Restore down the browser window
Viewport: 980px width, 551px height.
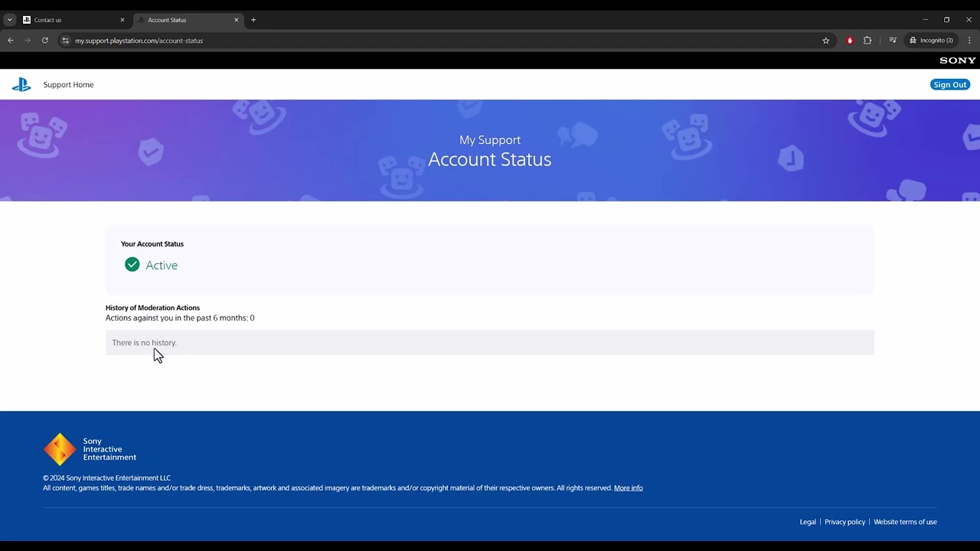(x=946, y=20)
